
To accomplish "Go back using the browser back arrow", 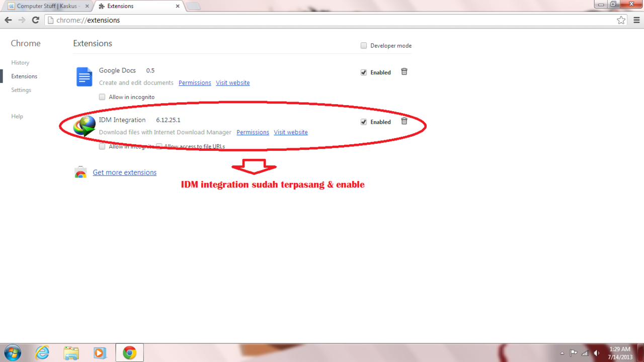I will [8, 20].
